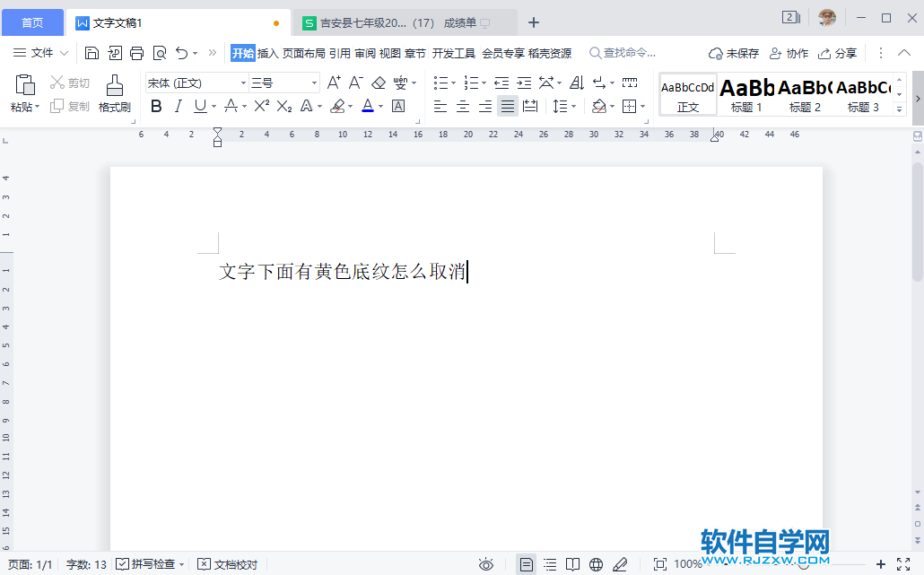The image size is (924, 575).
Task: Select the Format Painter tool
Action: pyautogui.click(x=114, y=93)
